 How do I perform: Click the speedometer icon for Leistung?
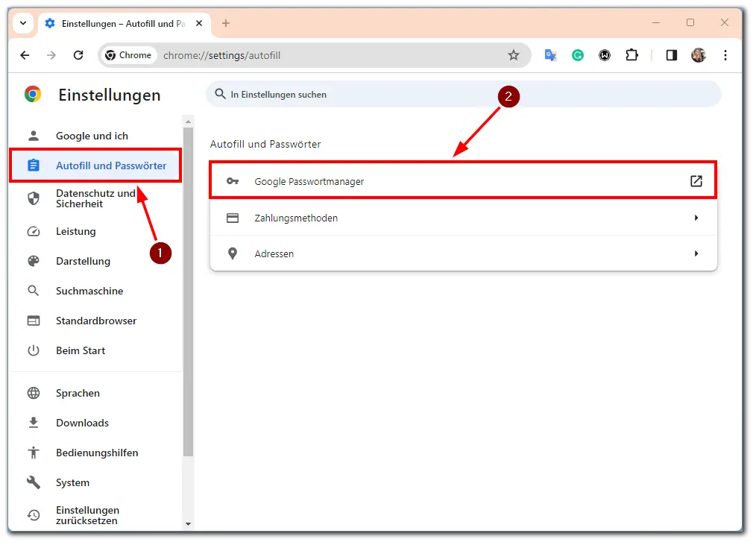(34, 232)
